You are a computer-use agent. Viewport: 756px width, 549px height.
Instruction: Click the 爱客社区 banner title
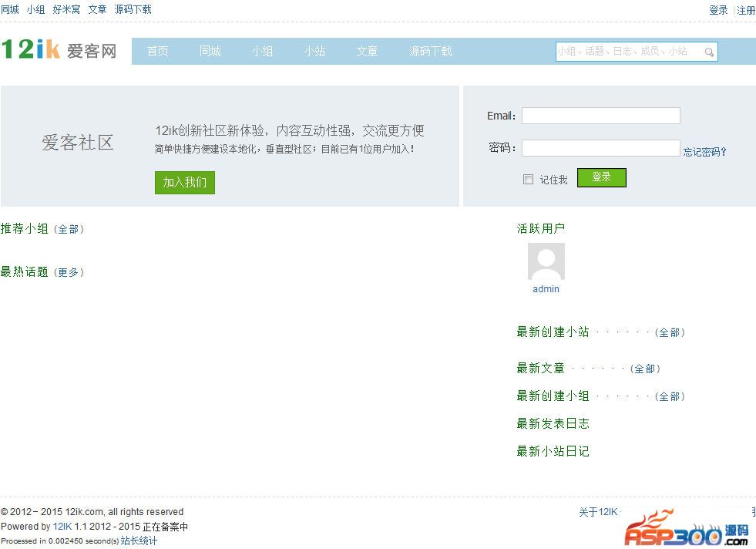(x=77, y=143)
